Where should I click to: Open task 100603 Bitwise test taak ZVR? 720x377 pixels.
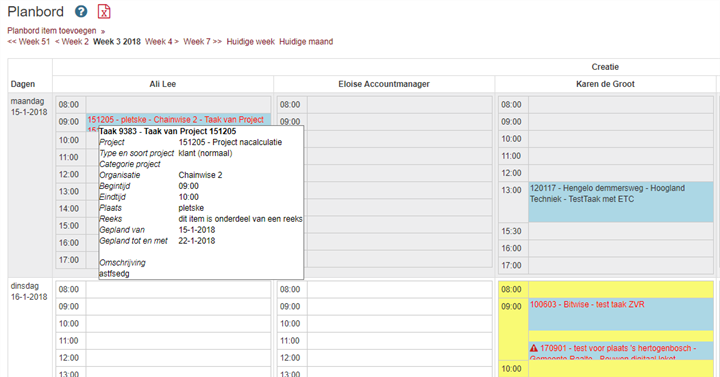pyautogui.click(x=621, y=314)
